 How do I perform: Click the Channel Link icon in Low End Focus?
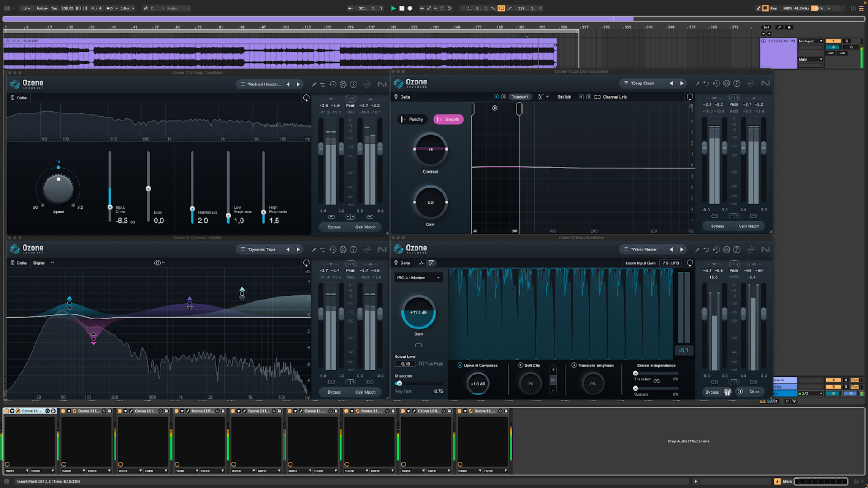pyautogui.click(x=598, y=96)
